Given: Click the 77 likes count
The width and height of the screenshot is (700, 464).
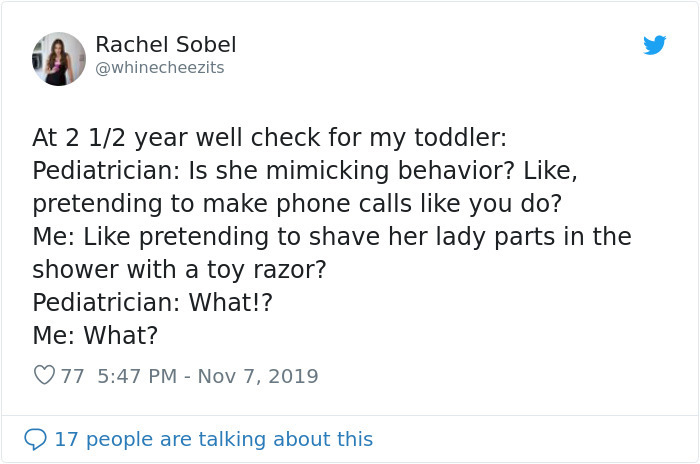Looking at the screenshot, I should (x=73, y=376).
